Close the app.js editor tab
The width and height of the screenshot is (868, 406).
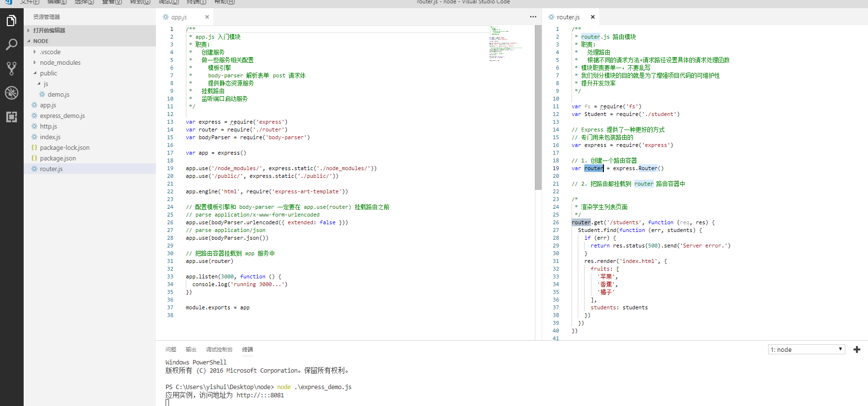coord(207,17)
